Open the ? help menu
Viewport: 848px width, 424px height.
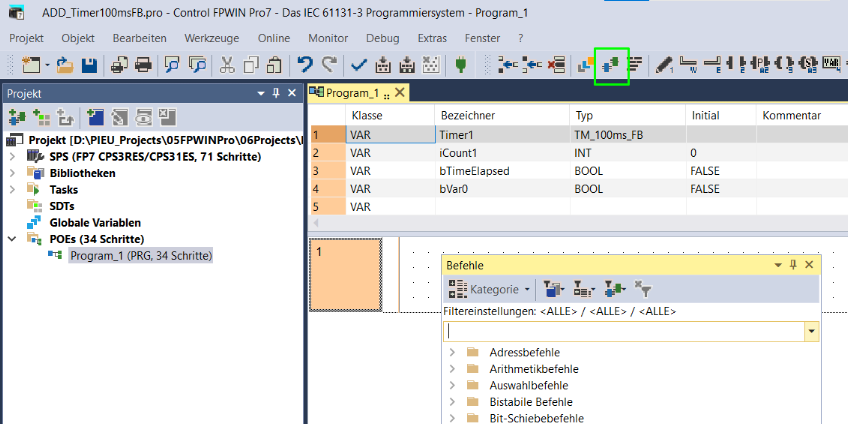pos(521,38)
